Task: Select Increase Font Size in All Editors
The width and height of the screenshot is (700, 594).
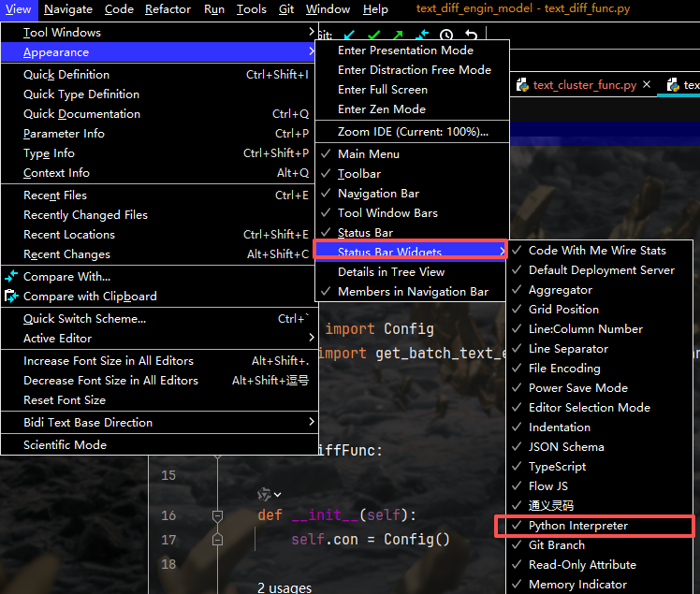Action: coord(158,360)
